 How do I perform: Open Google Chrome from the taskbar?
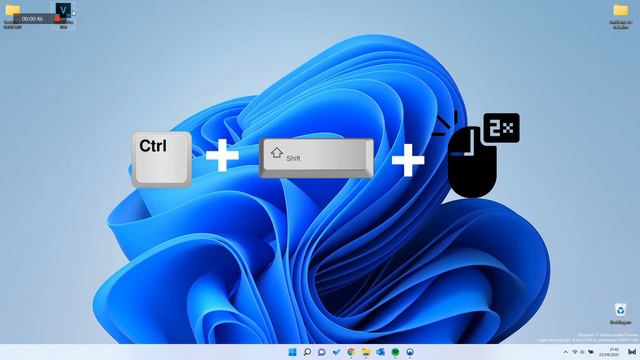coord(351,352)
